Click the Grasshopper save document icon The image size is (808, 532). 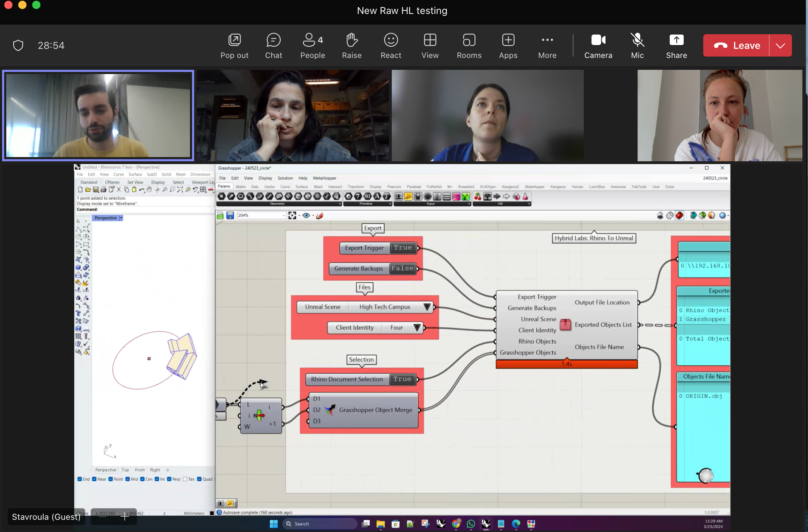(x=230, y=215)
